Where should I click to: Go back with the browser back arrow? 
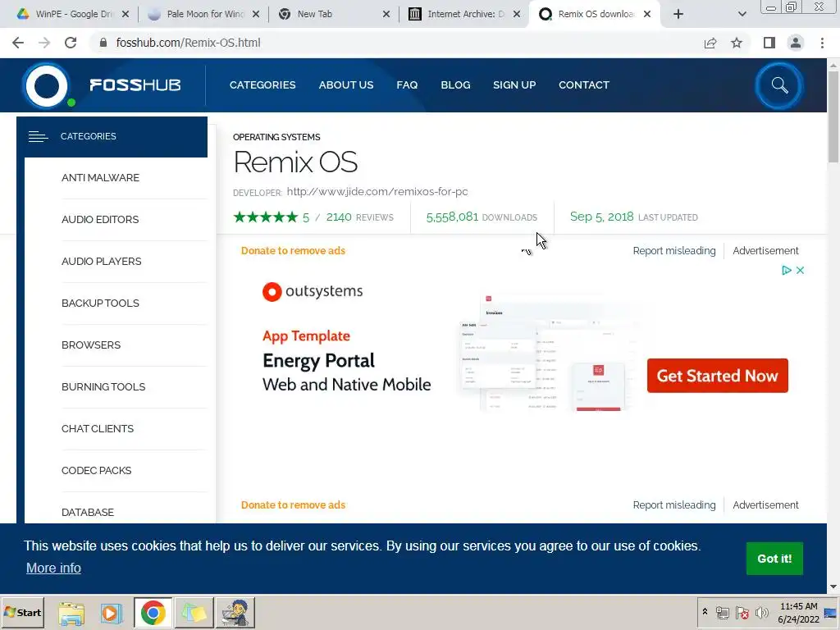coord(18,43)
